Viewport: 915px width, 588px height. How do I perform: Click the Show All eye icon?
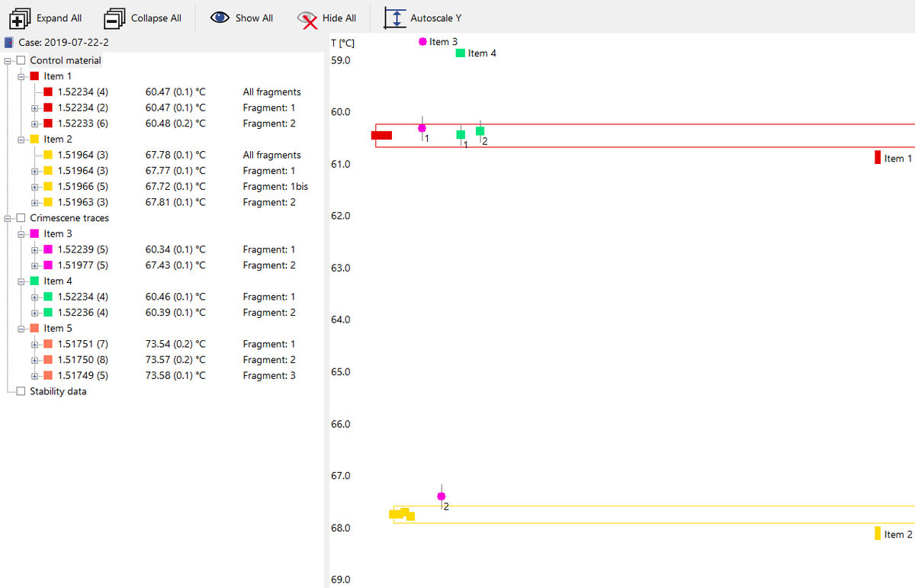click(220, 18)
